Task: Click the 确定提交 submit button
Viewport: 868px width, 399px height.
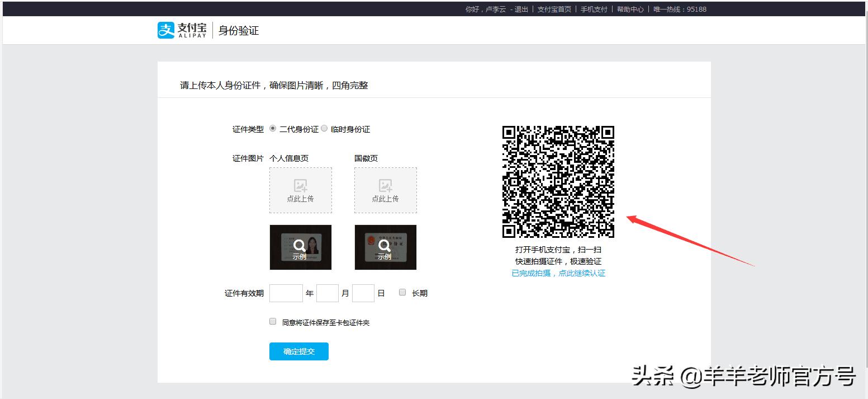Action: (298, 351)
